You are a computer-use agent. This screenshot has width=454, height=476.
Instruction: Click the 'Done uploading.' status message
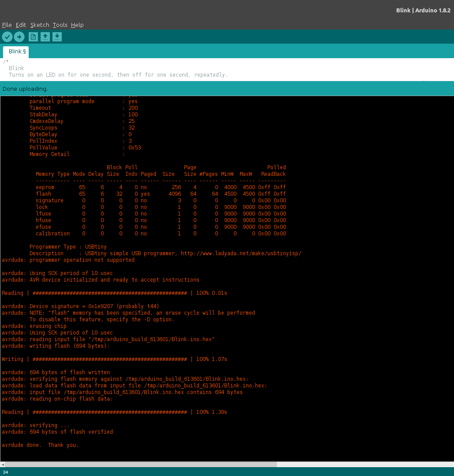(25, 89)
